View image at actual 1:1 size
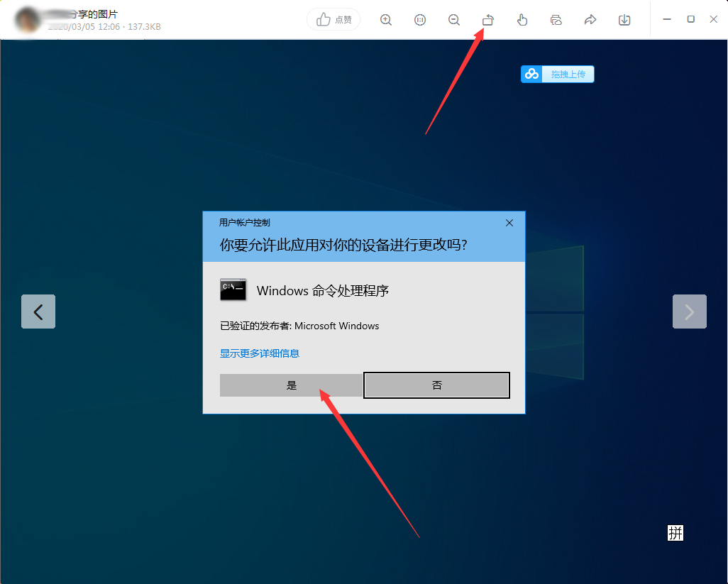Screen dimensions: 728x584 point(420,20)
